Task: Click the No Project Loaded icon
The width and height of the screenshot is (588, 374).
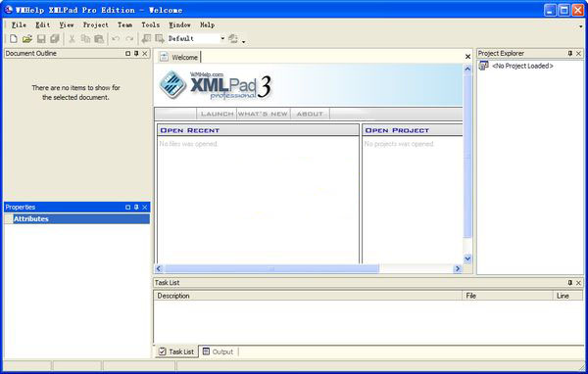Action: click(484, 66)
